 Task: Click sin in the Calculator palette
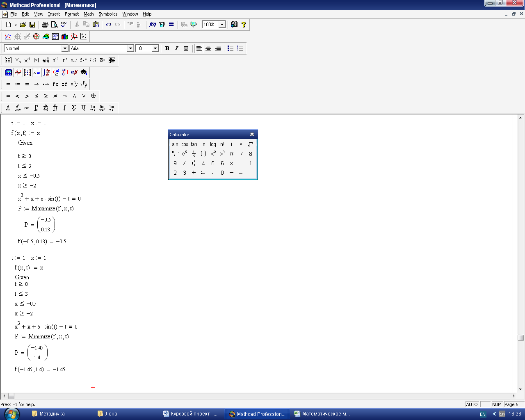pyautogui.click(x=175, y=144)
